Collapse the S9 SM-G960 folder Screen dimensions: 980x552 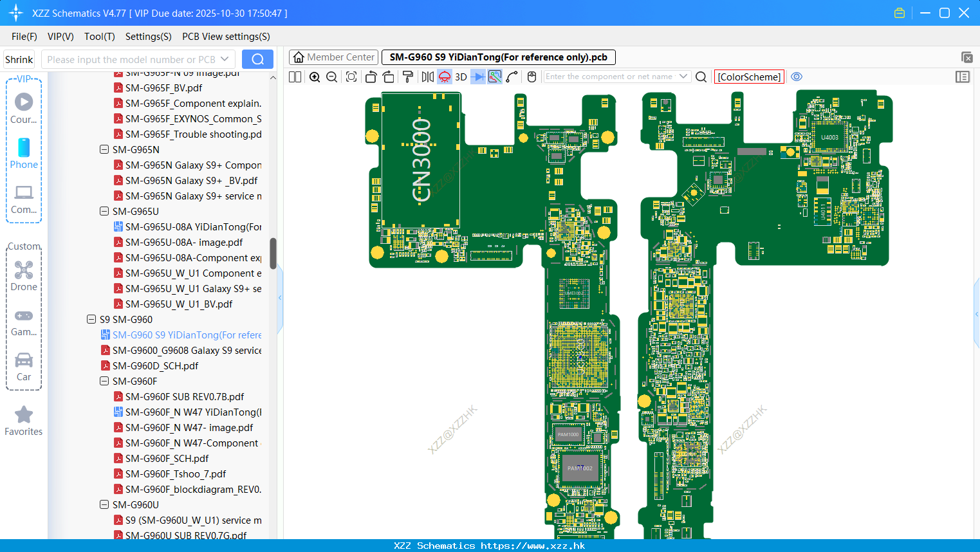tap(91, 319)
